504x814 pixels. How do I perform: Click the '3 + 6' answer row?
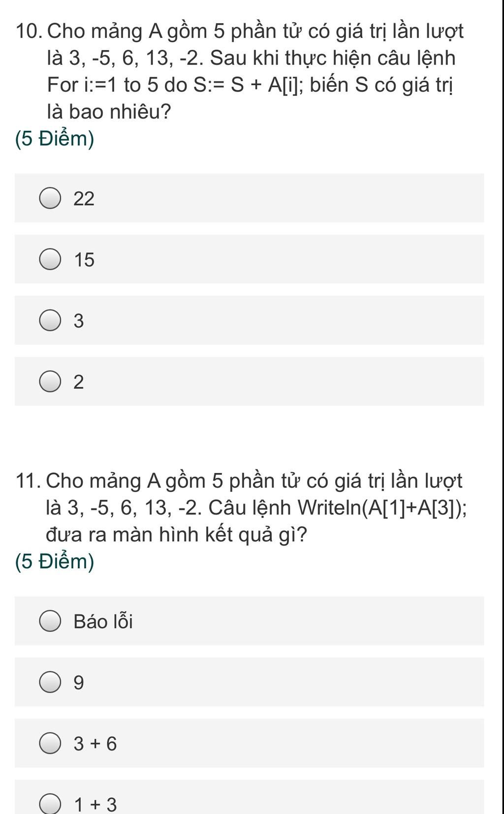click(x=249, y=743)
